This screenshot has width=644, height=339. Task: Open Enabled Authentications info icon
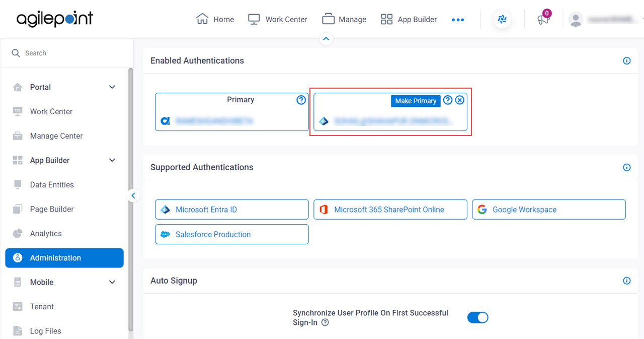627,61
